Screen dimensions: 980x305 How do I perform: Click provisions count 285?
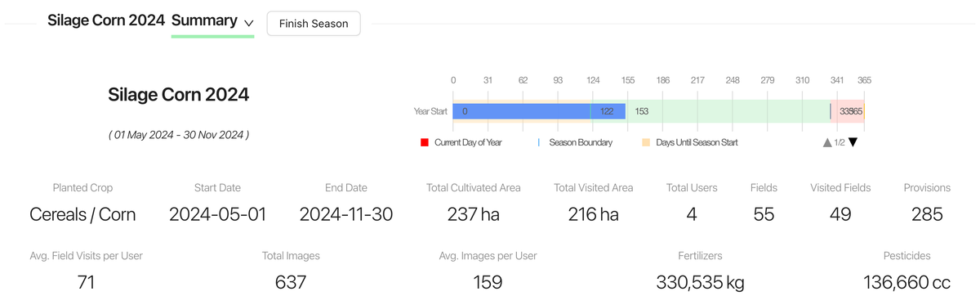click(x=927, y=215)
